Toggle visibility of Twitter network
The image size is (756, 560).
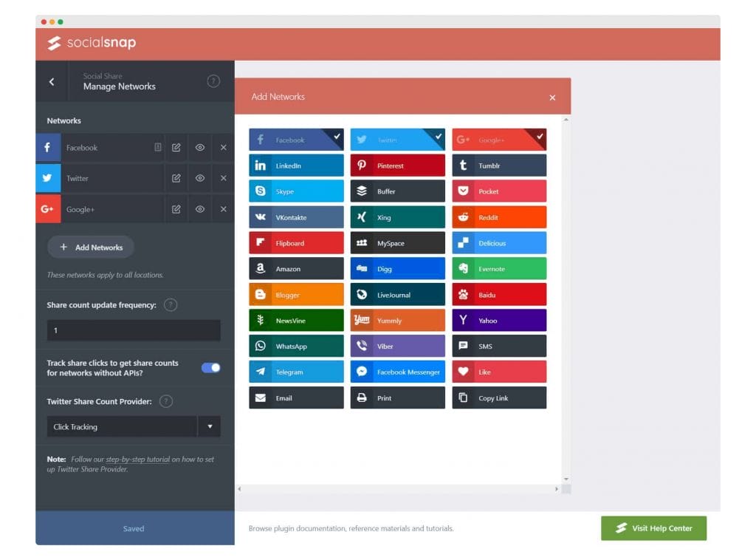pyautogui.click(x=199, y=178)
